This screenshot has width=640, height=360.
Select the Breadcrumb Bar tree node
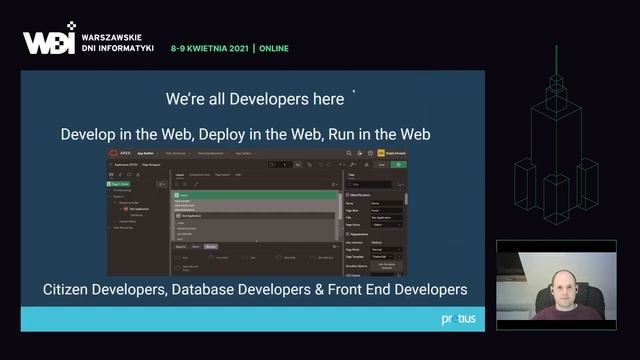coord(128,203)
